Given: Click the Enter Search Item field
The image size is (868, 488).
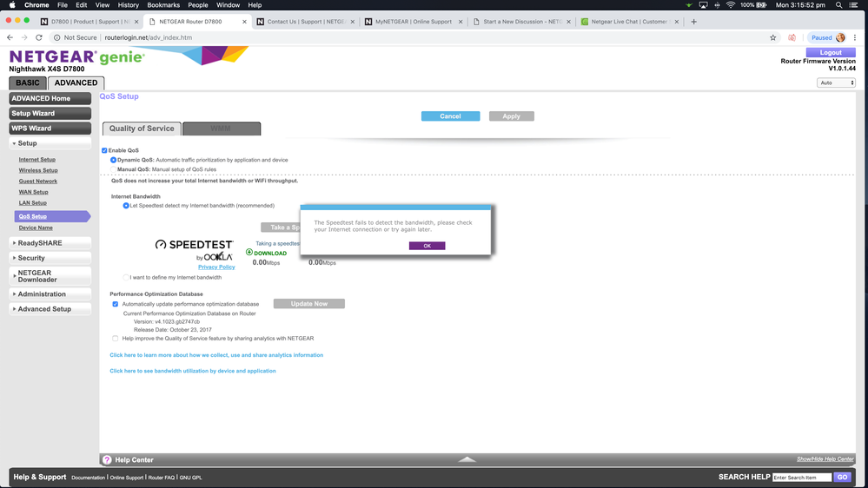Looking at the screenshot, I should pos(802,477).
